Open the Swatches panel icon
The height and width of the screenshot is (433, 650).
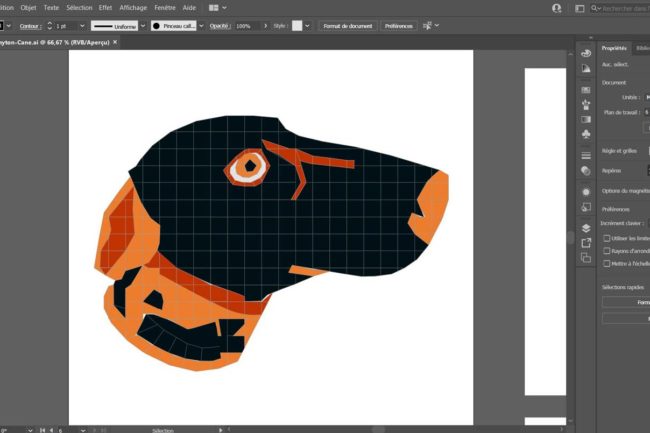(586, 89)
